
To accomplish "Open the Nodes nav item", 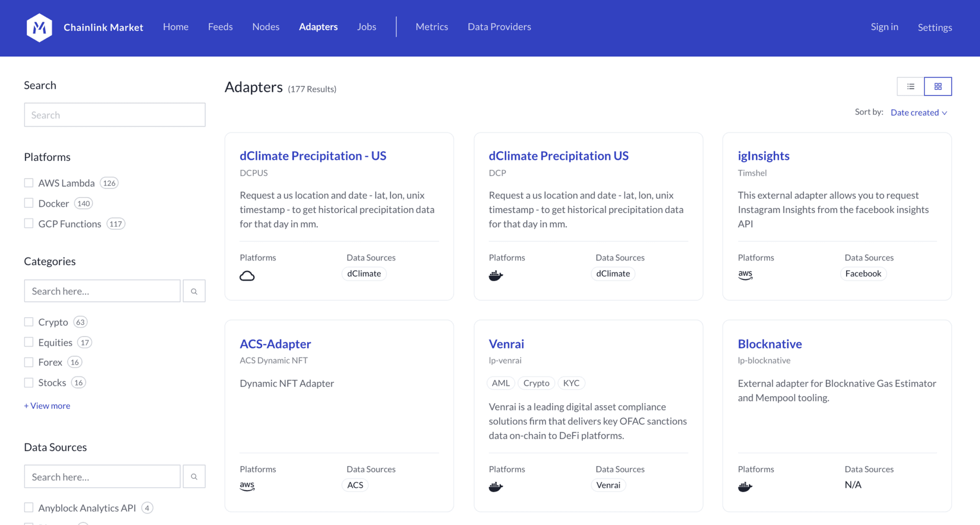I will pyautogui.click(x=266, y=27).
